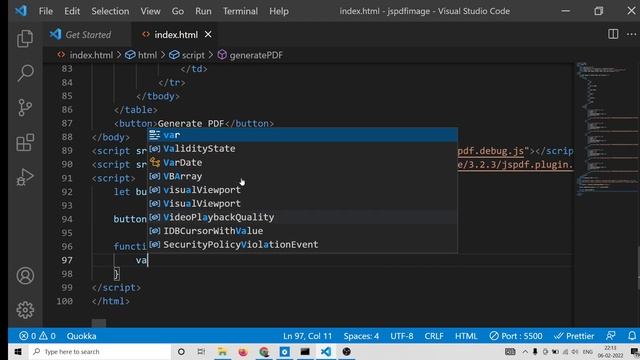640x360 pixels.
Task: Click the closing script tag on line 99
Action: pos(116,287)
